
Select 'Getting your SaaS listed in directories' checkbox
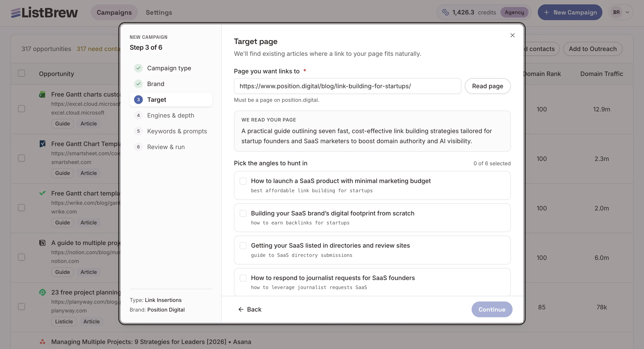(x=243, y=246)
